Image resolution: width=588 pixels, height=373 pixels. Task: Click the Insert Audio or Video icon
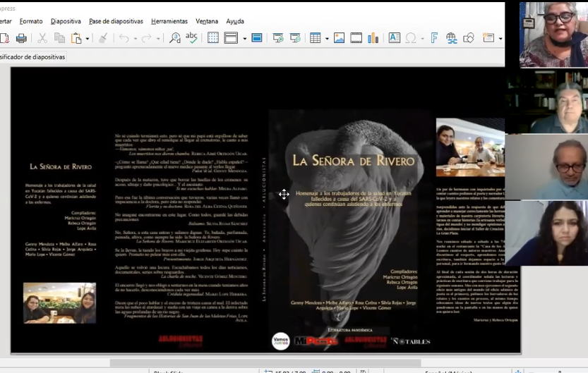coord(356,38)
